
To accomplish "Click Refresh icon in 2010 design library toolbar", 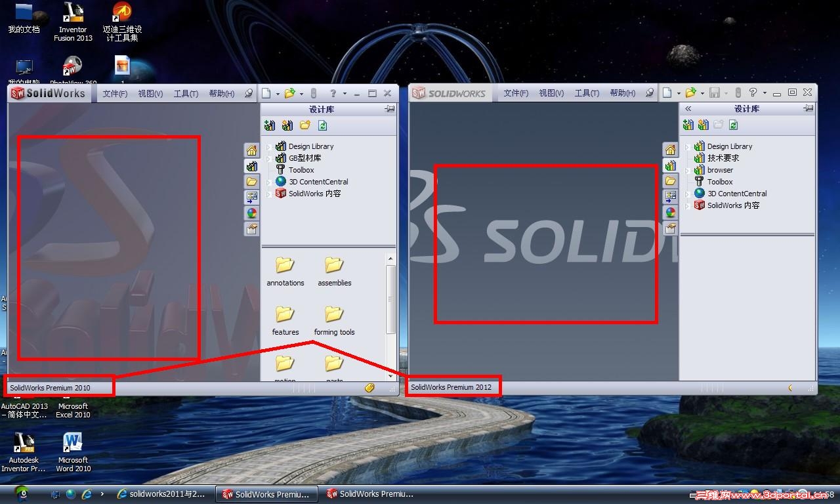I will 322,125.
